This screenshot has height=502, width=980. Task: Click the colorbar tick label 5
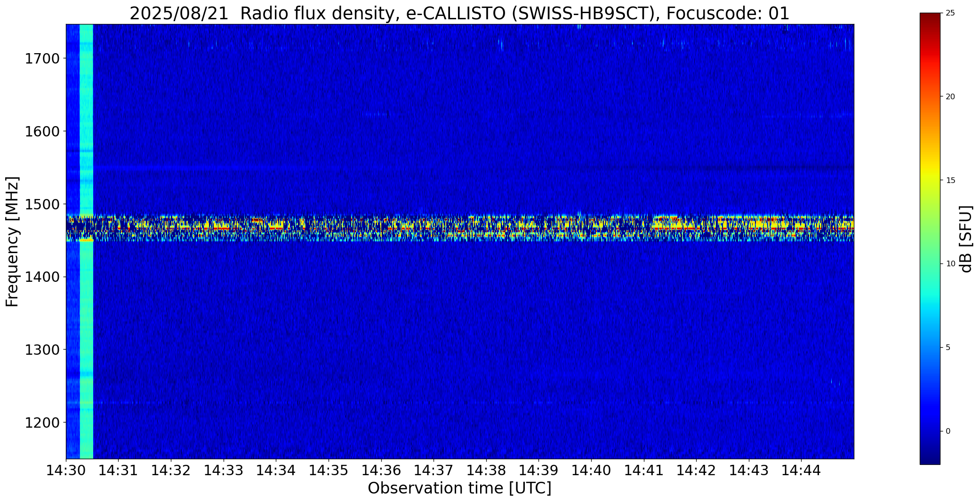coord(948,348)
